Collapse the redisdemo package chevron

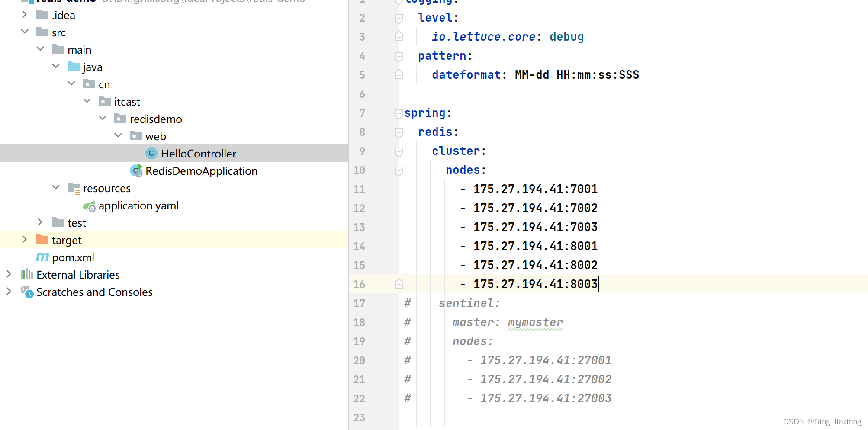coord(103,118)
